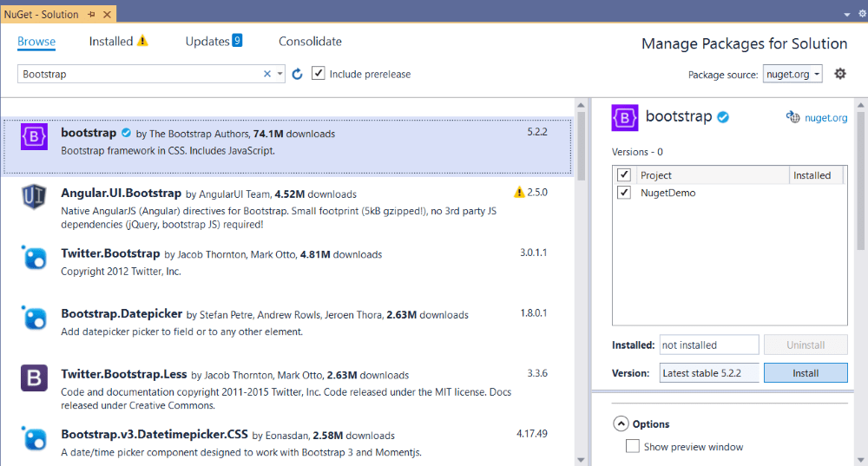
Task: Open the tab list dropdown arrow at top right
Action: [847, 15]
